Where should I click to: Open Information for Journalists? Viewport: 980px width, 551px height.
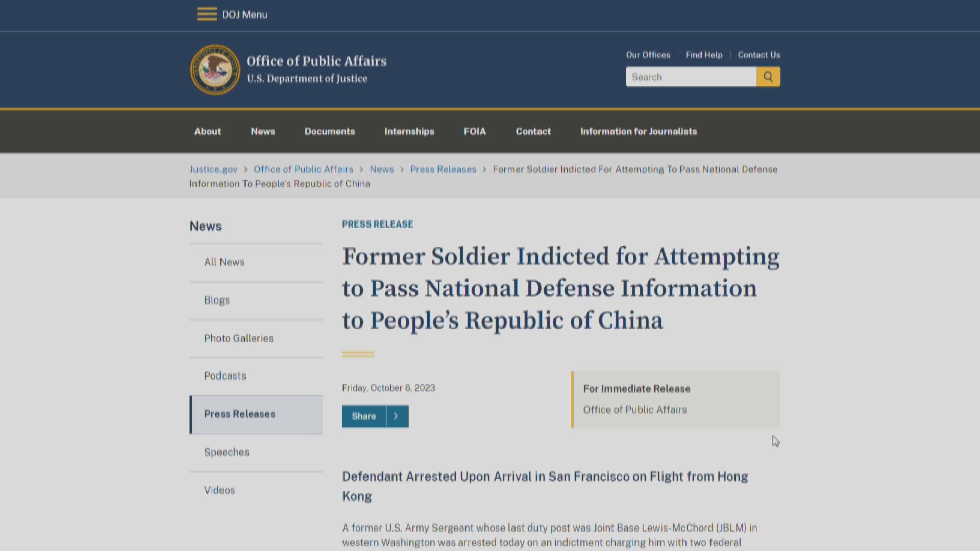[638, 131]
